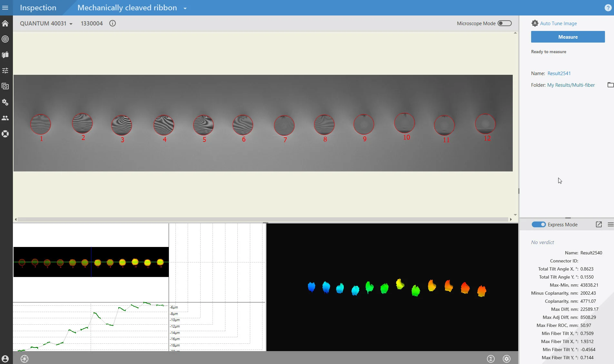Open the main hamburger menu top left
Screen dimensions: 614x364
click(5, 7)
